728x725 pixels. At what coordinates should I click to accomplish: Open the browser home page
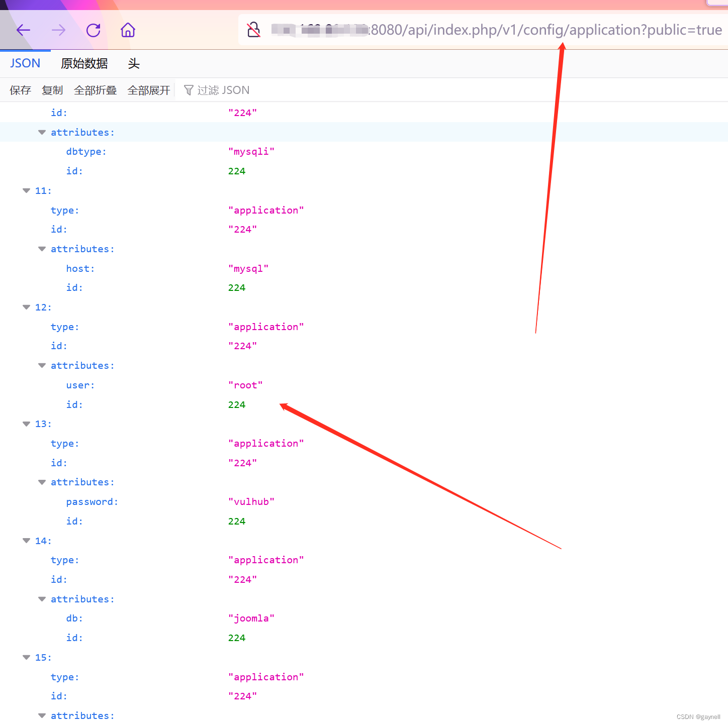click(128, 30)
